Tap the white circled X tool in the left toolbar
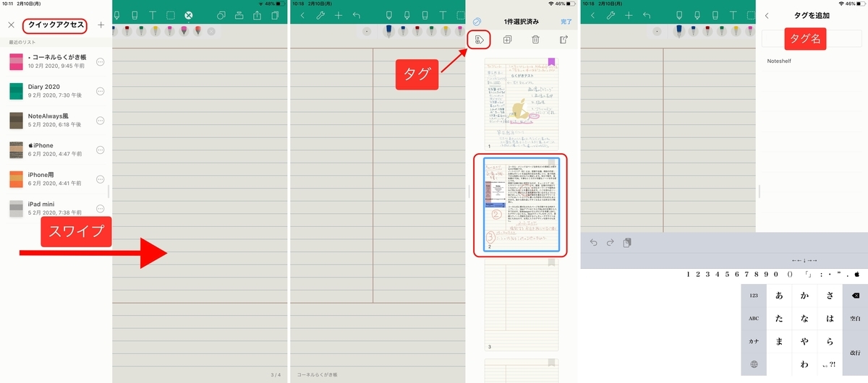868x383 pixels. coord(188,14)
